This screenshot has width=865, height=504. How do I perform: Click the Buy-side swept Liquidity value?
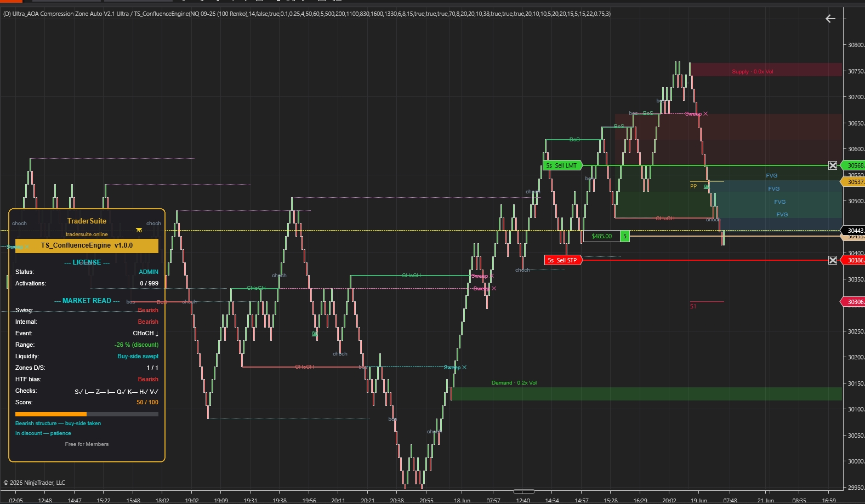(138, 356)
